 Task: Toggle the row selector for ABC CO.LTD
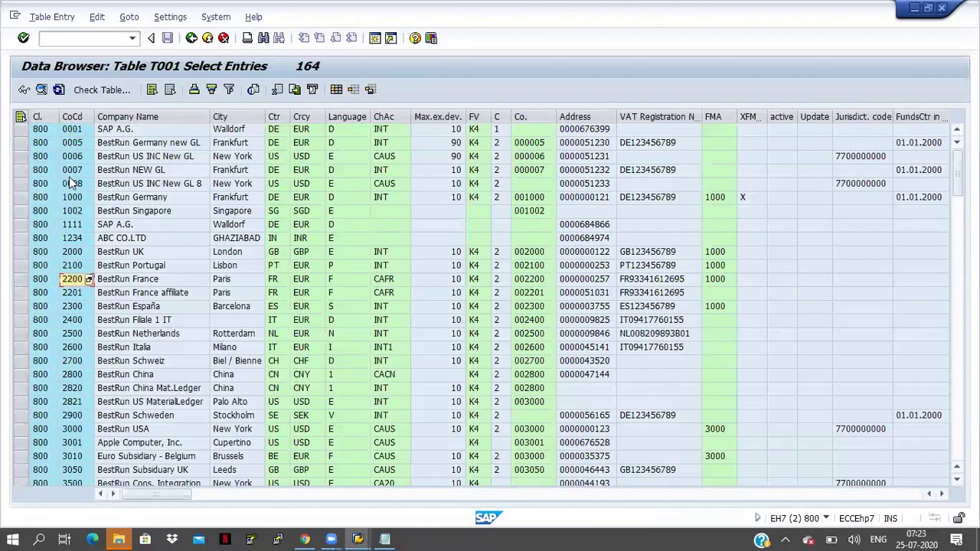(21, 238)
